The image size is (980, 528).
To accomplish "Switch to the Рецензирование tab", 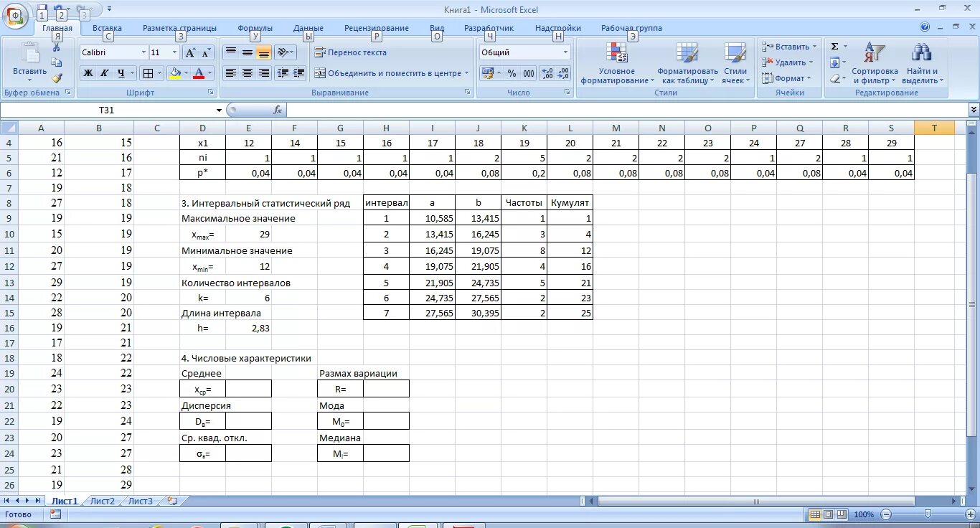I will [377, 28].
